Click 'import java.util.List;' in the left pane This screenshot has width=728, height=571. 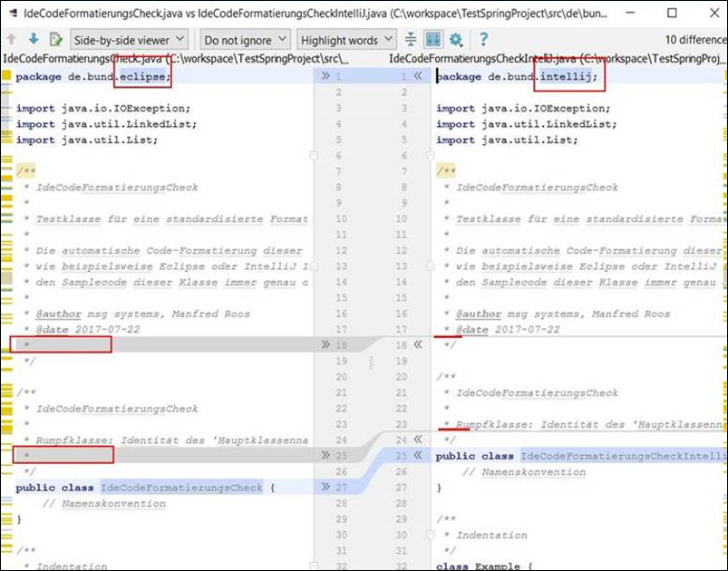pos(87,140)
